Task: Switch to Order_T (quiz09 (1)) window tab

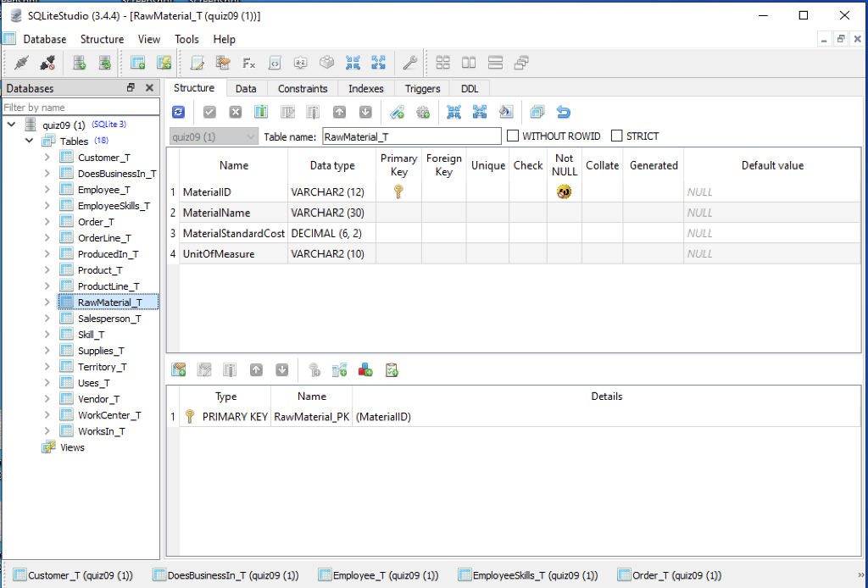Action: 670,575
